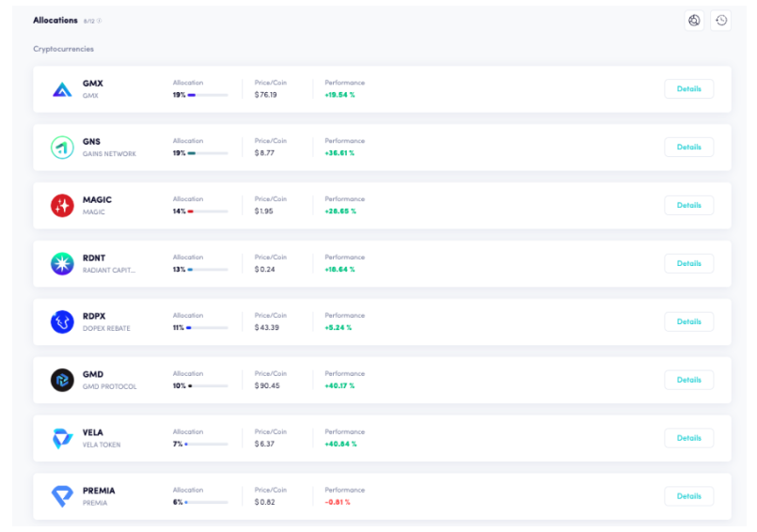Click the red MAGIC coin icon
Image resolution: width=757 pixels, height=532 pixels.
tap(62, 206)
